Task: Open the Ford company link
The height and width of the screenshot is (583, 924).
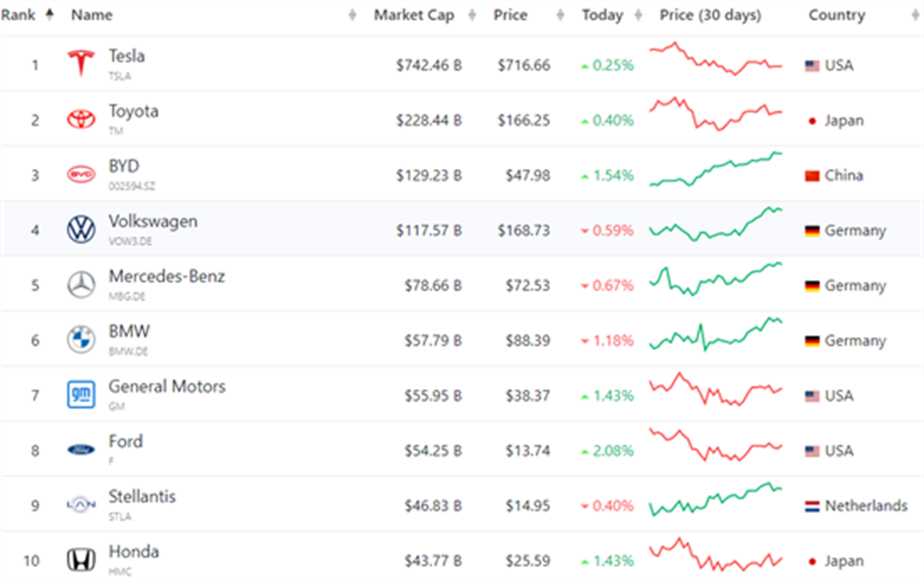Action: 126,441
